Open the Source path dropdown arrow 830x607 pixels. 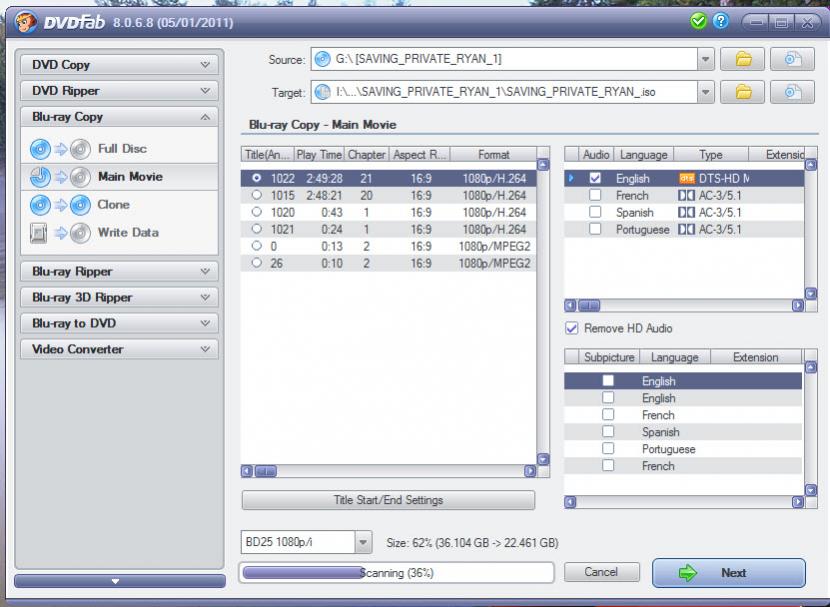pyautogui.click(x=706, y=59)
